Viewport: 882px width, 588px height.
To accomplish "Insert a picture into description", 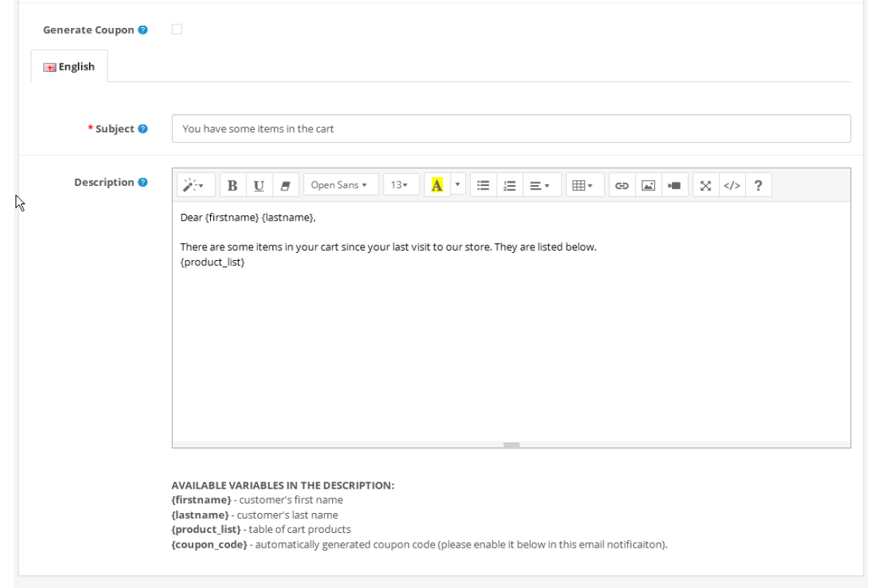I will [648, 185].
